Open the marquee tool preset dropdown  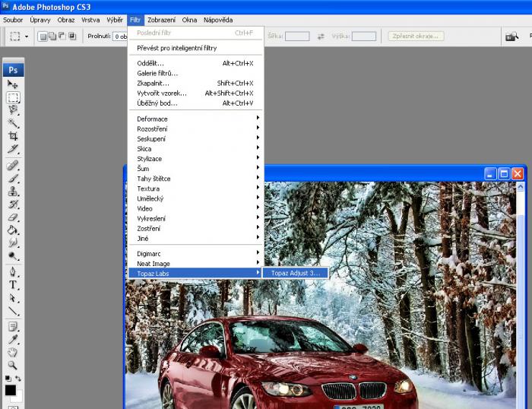(x=27, y=36)
